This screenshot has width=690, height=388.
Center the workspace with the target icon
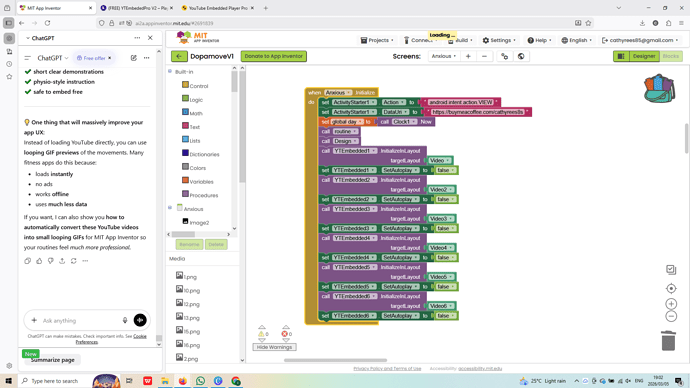coord(671,289)
